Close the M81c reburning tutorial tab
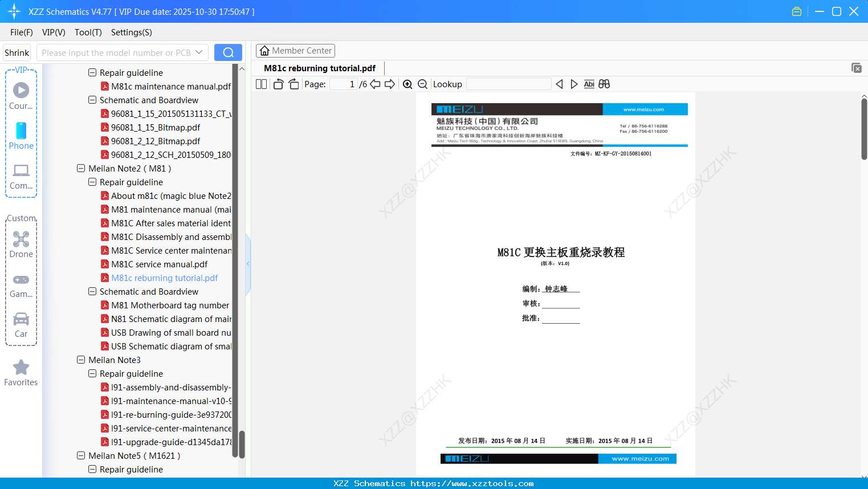 tap(857, 68)
